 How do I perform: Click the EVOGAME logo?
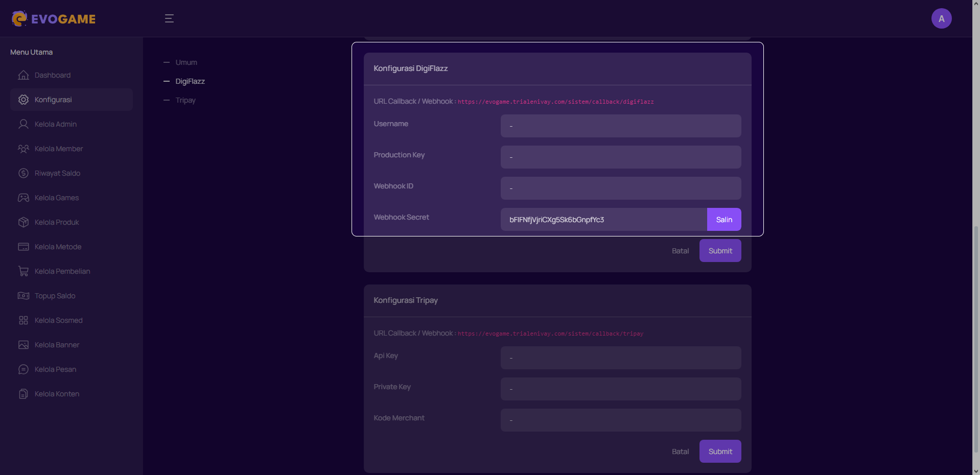pos(54,19)
